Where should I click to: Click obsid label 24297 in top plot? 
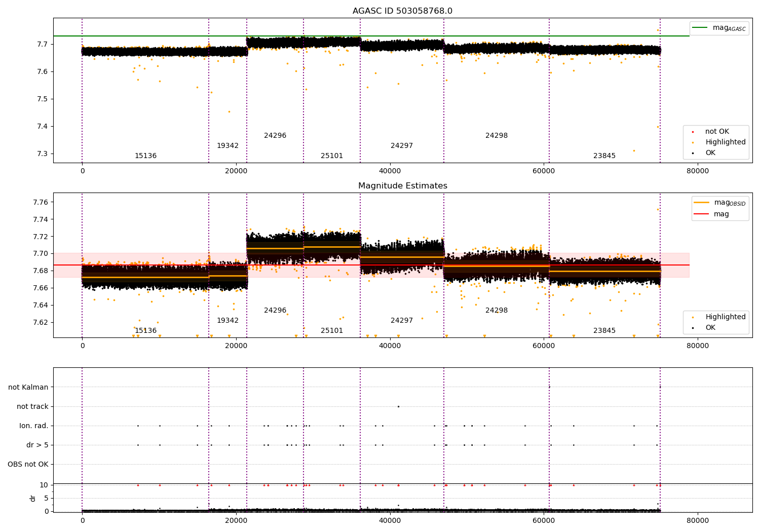(x=402, y=146)
